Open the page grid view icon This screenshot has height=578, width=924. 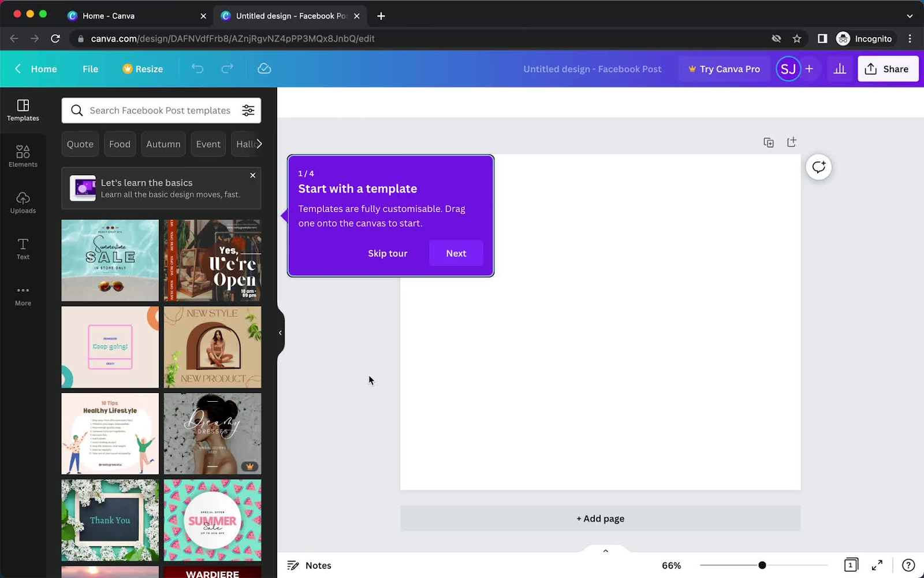[851, 565]
